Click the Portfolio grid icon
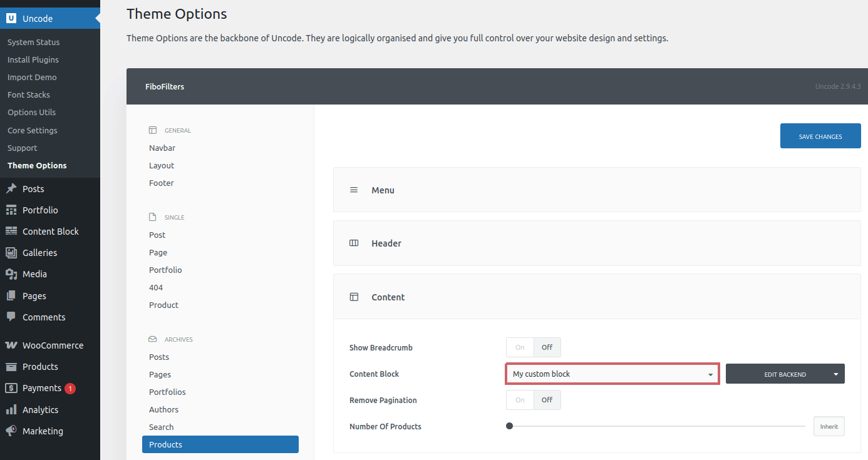Image resolution: width=868 pixels, height=460 pixels. (11, 210)
